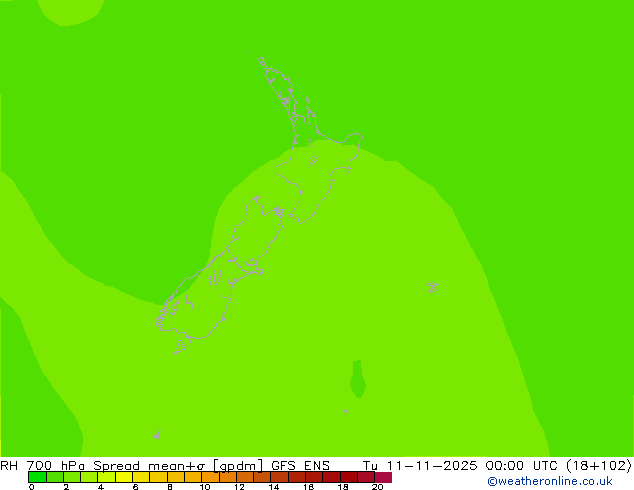Click the '(18+102)' forecast hour text
This screenshot has width=634, height=490.
tap(599, 466)
